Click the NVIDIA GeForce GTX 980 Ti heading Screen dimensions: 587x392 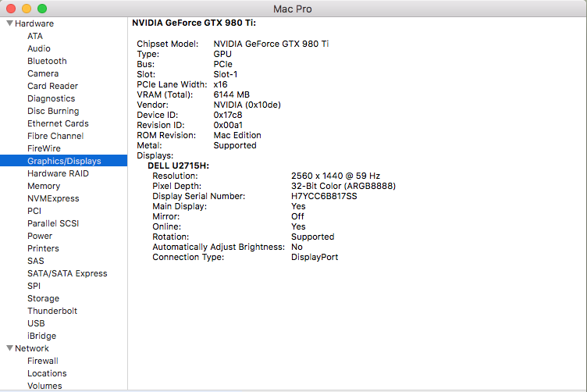click(x=194, y=23)
